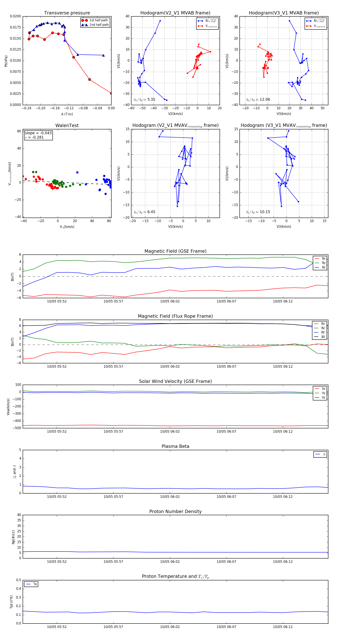Image resolution: width=351 pixels, height=644 pixels.
Task: Click the "Proton Temperature and Te/Tp" title
Action: (175, 576)
